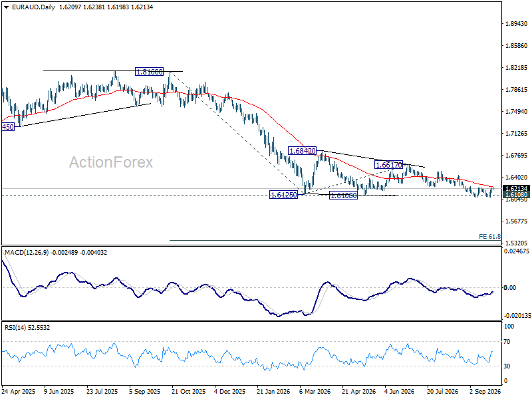The height and width of the screenshot is (399, 532).
Task: Select the 1.61250 price label
Action: pyautogui.click(x=283, y=195)
